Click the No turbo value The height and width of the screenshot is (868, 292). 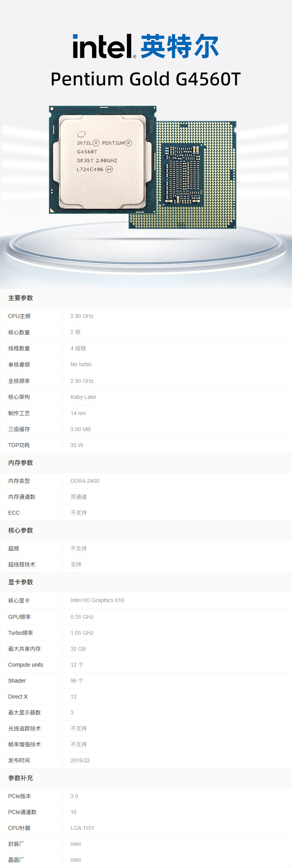point(81,364)
